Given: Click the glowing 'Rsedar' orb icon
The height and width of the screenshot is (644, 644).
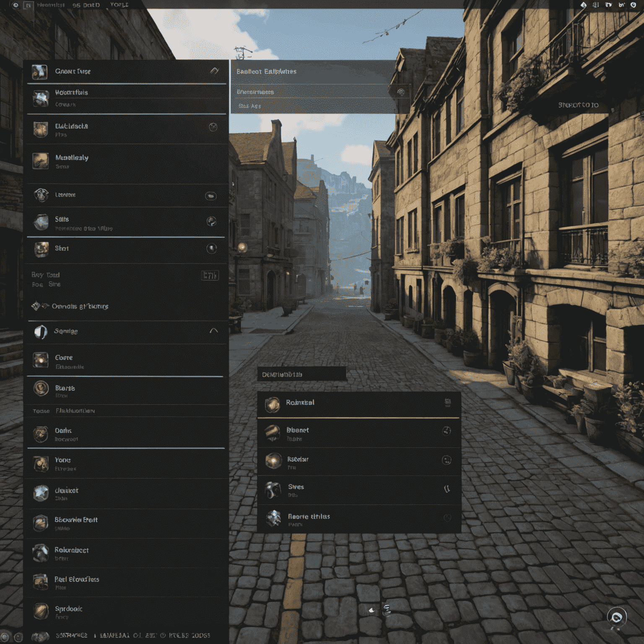Looking at the screenshot, I should (x=273, y=461).
